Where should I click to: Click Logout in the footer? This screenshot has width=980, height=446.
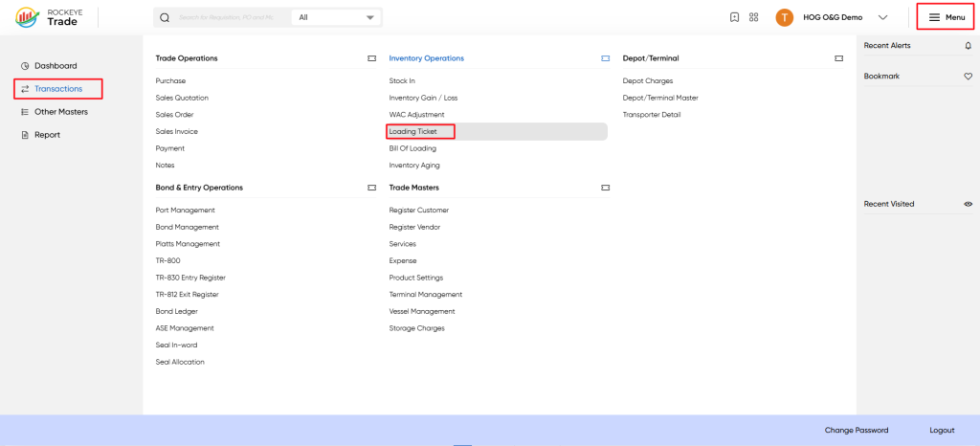pyautogui.click(x=942, y=431)
